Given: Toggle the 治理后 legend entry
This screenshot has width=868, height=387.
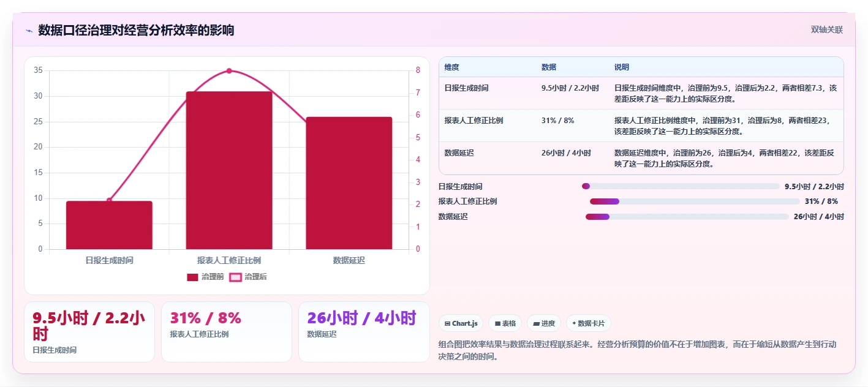Looking at the screenshot, I should (247, 277).
